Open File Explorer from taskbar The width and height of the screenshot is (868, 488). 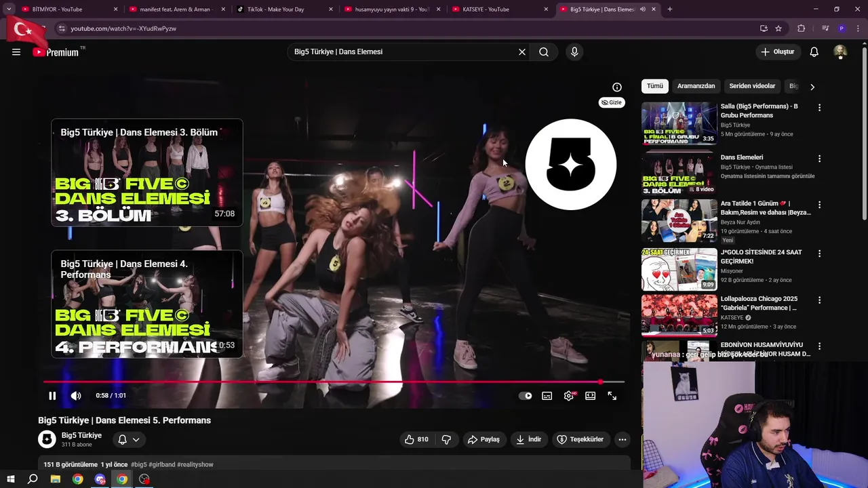pyautogui.click(x=56, y=479)
